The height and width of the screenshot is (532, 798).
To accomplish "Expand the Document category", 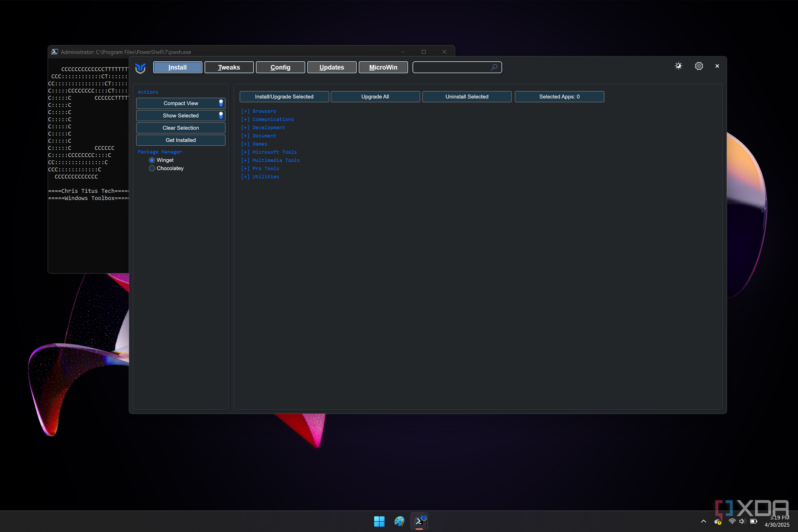I will 259,136.
